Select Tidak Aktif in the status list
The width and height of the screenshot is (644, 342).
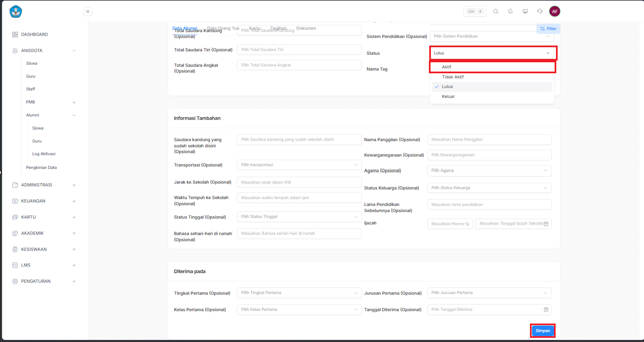point(492,77)
